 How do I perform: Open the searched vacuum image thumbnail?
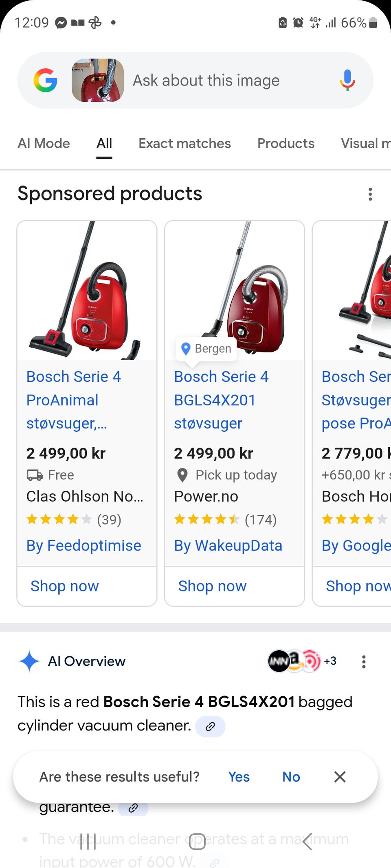(98, 80)
